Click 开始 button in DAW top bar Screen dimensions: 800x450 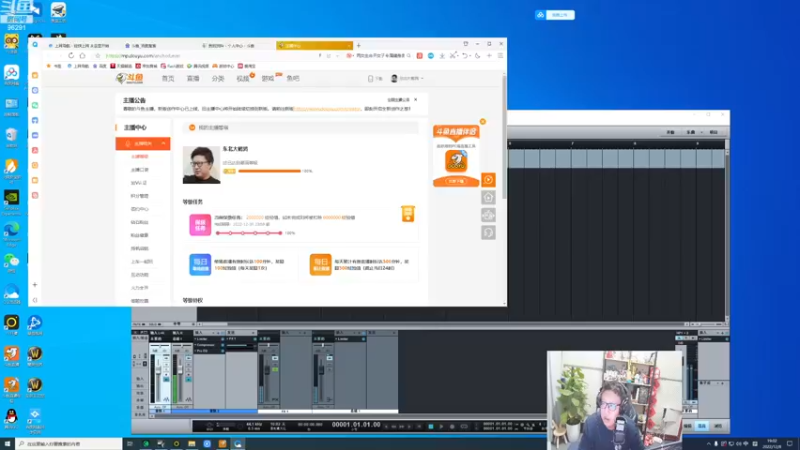(670, 132)
